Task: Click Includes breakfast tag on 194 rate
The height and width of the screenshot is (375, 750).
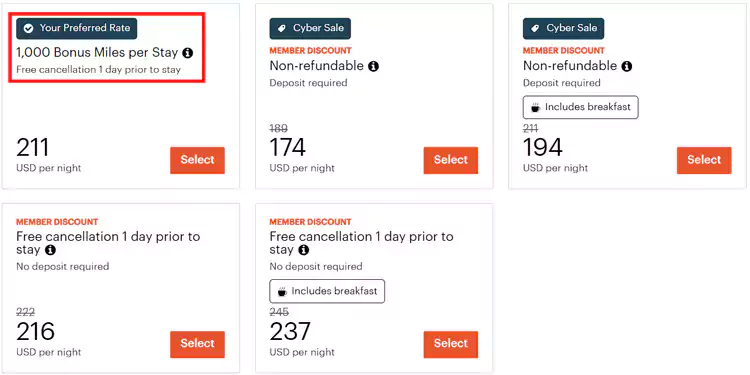Action: click(x=581, y=107)
